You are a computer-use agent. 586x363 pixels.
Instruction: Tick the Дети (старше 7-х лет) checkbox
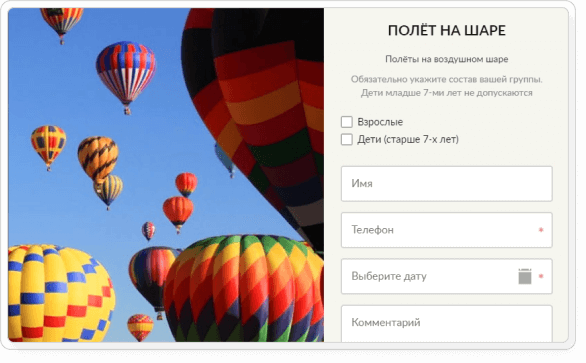(346, 139)
